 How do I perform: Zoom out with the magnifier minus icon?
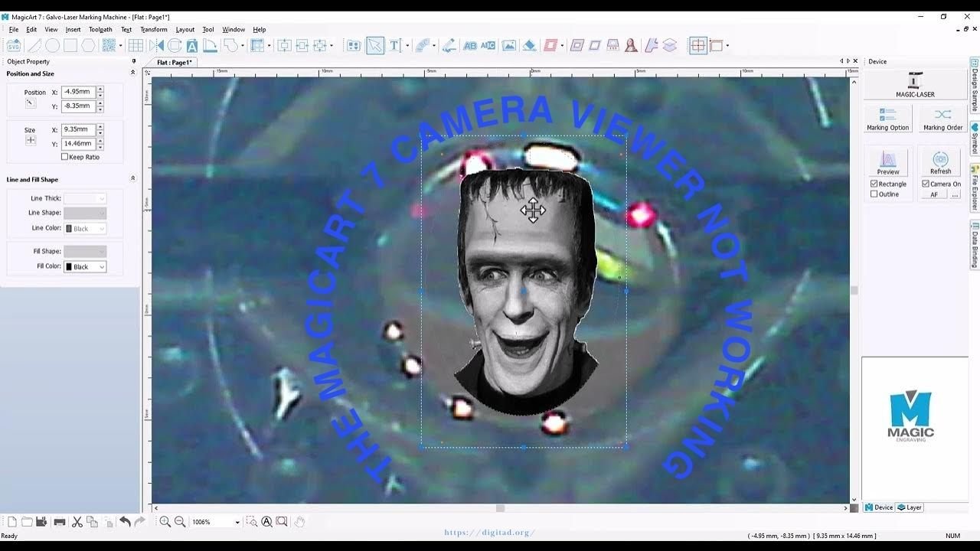click(180, 522)
